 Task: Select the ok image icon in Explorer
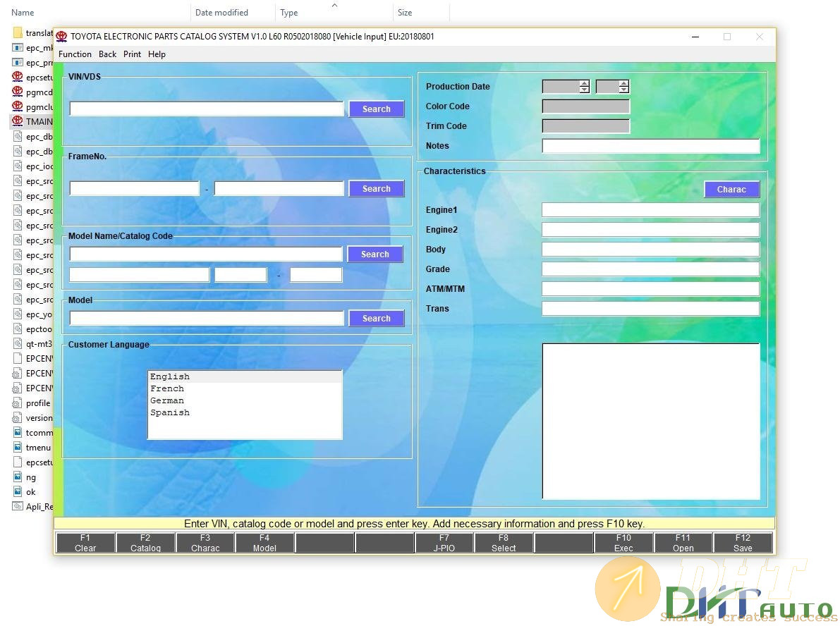point(18,491)
